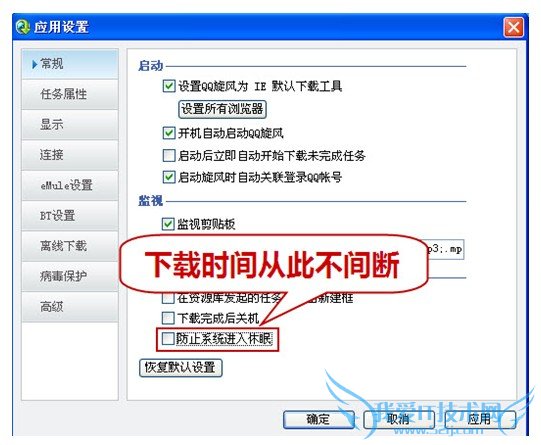Select the 连接 sidebar tab

pyautogui.click(x=70, y=155)
